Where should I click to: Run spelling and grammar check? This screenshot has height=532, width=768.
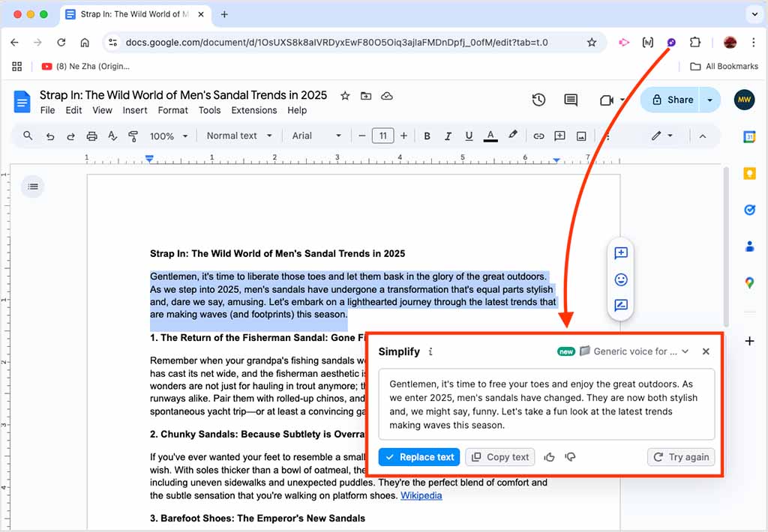112,136
